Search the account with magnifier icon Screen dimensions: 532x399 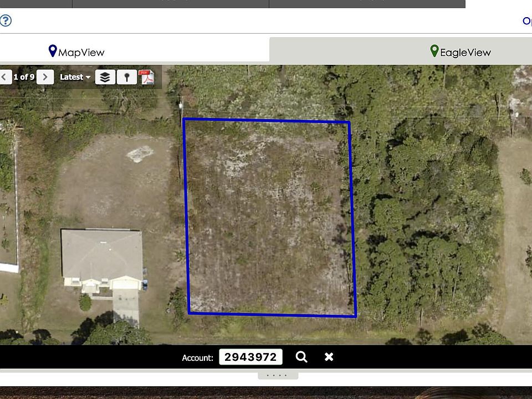pyautogui.click(x=301, y=357)
